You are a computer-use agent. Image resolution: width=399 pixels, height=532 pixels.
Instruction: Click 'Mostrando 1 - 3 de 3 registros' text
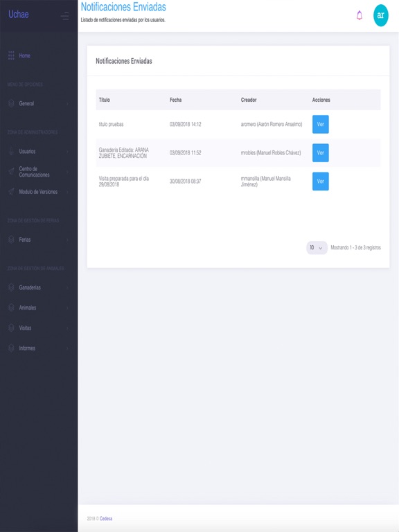pos(355,248)
